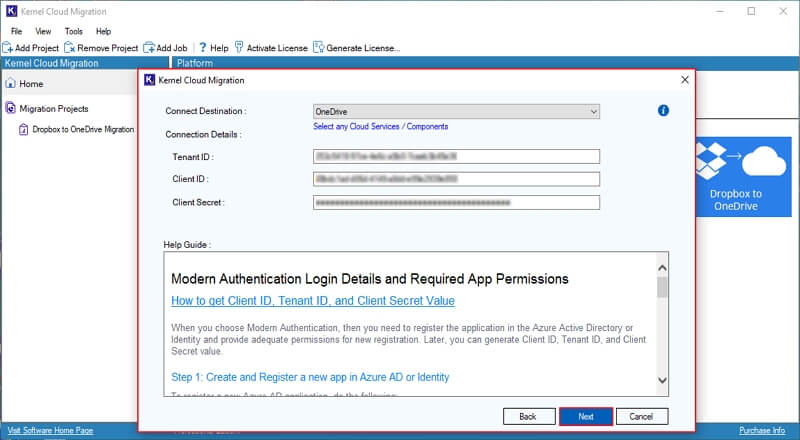Click the Activate License toolbar icon
Image resolution: width=800 pixels, height=440 pixels.
click(x=239, y=47)
